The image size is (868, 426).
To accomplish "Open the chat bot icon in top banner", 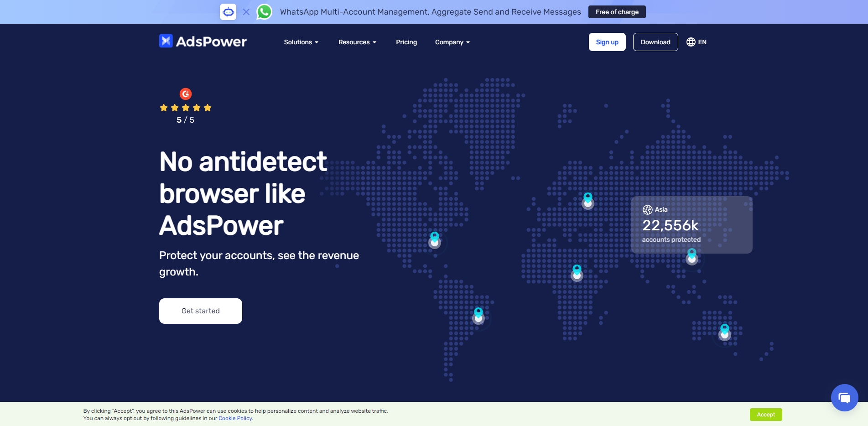I will (x=228, y=12).
